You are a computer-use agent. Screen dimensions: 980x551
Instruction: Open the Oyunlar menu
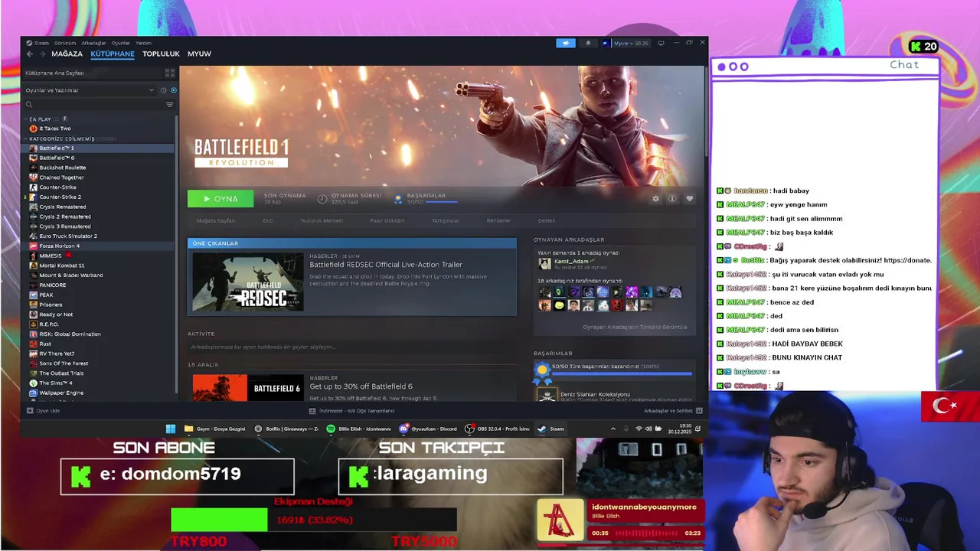coord(121,43)
